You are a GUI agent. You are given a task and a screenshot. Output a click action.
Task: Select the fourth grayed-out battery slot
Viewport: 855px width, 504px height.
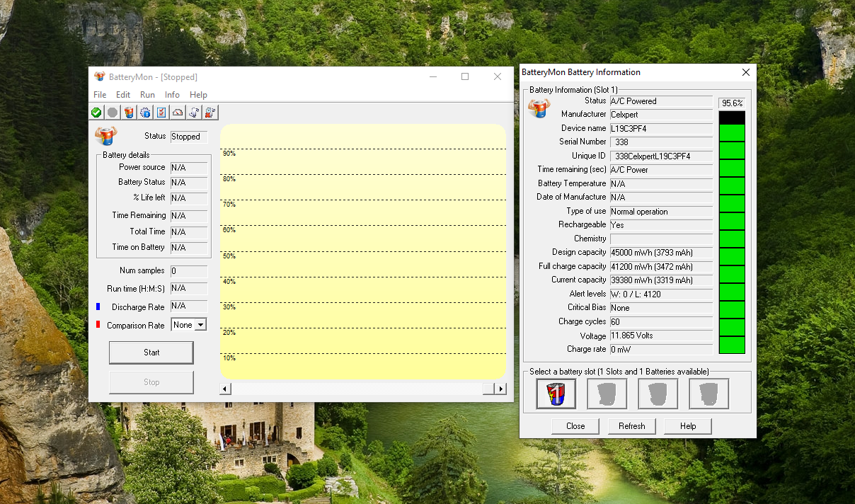click(x=708, y=394)
